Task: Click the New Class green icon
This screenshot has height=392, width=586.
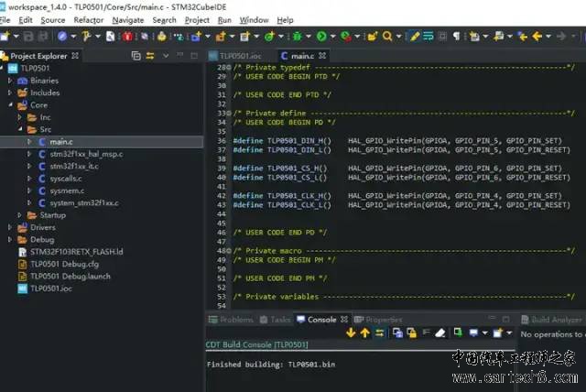Action: [269, 37]
